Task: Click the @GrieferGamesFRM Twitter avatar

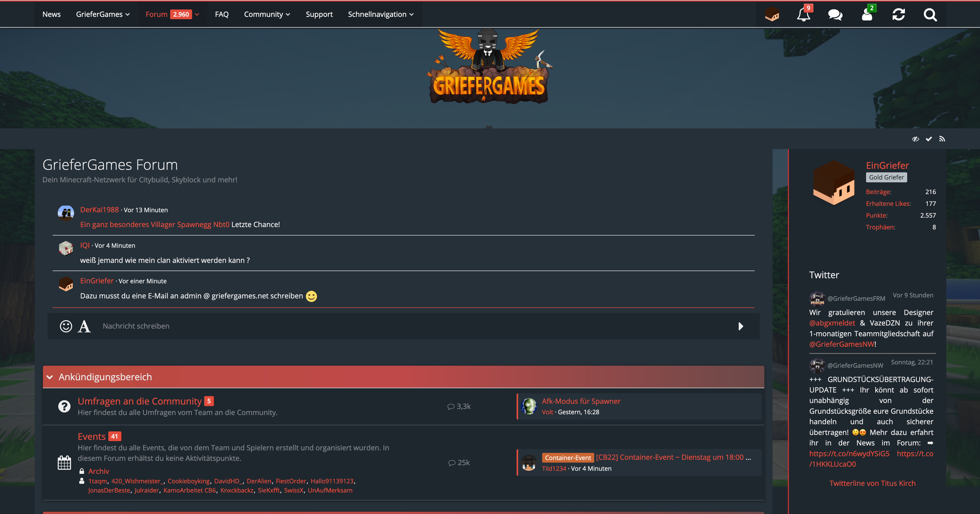Action: (x=817, y=298)
